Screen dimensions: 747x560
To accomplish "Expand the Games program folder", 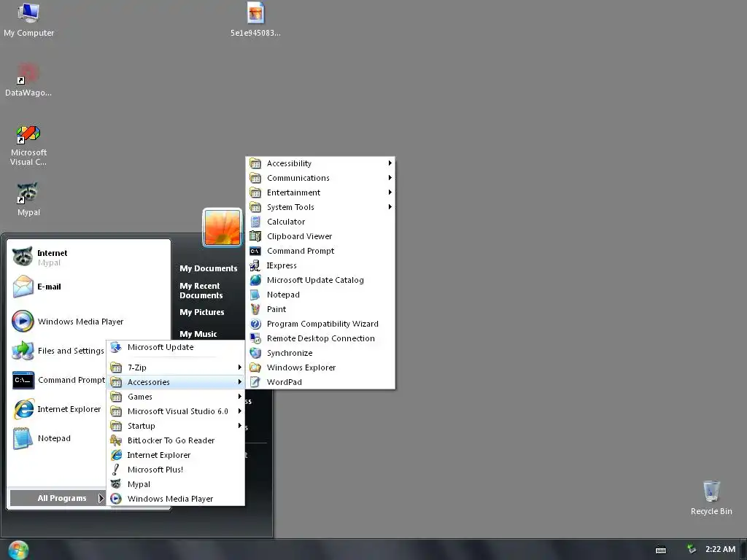I will coord(175,397).
